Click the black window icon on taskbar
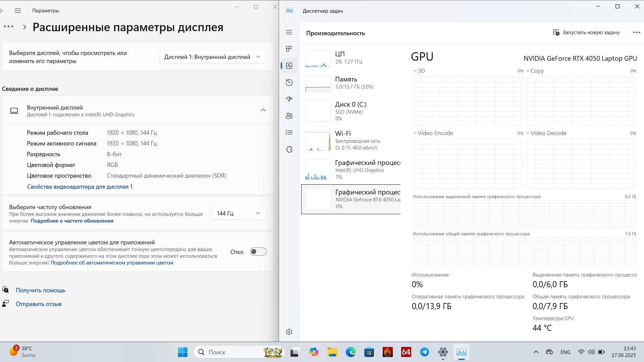644x362 pixels. click(294, 352)
